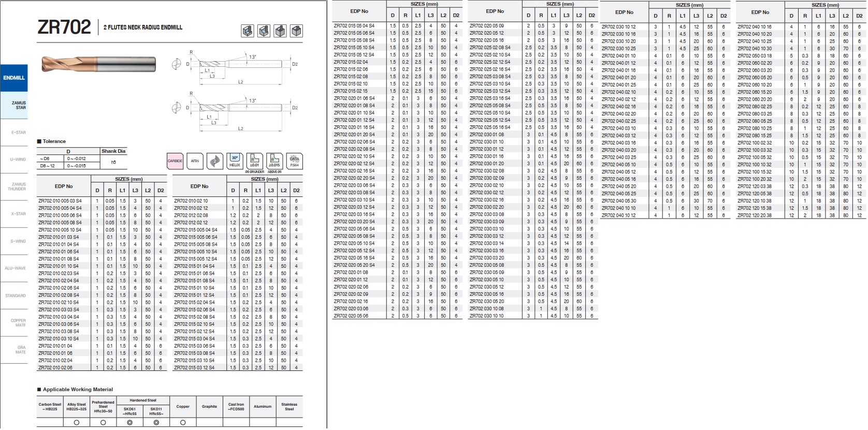Click the "2 FLUTES NECK RADIUS ENDMILL" subtitle

tap(143, 27)
